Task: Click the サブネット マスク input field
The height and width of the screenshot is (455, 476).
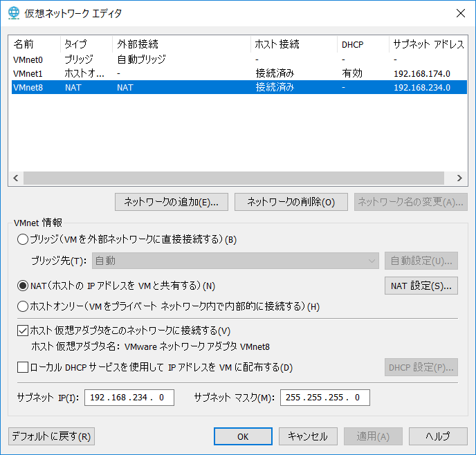Action: point(324,398)
